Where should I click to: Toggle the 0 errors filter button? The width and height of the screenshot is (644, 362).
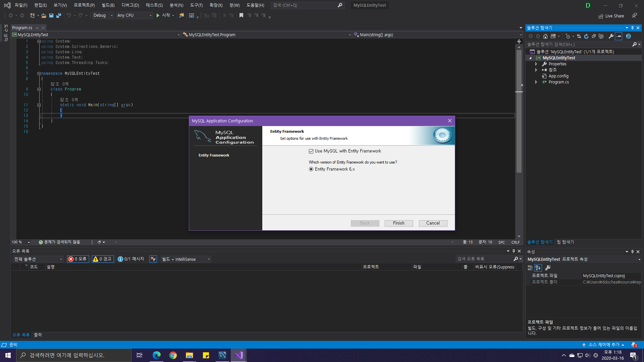point(78,259)
